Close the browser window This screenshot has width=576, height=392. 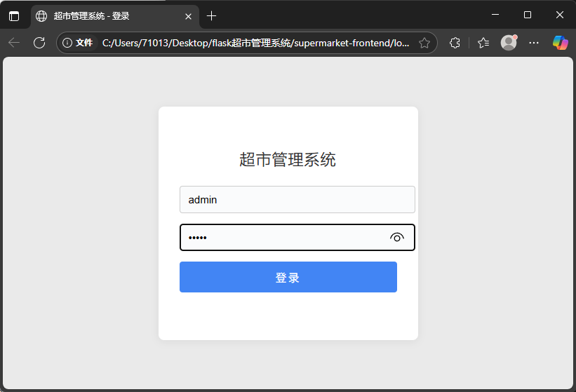[x=559, y=15]
